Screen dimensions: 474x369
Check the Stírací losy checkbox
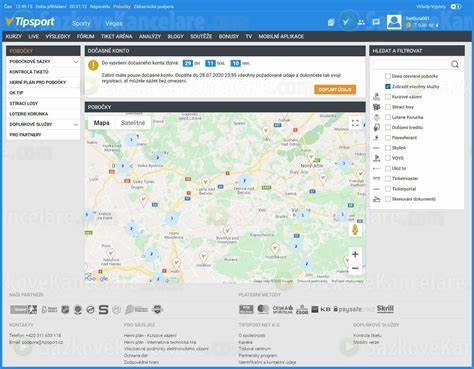[388, 107]
